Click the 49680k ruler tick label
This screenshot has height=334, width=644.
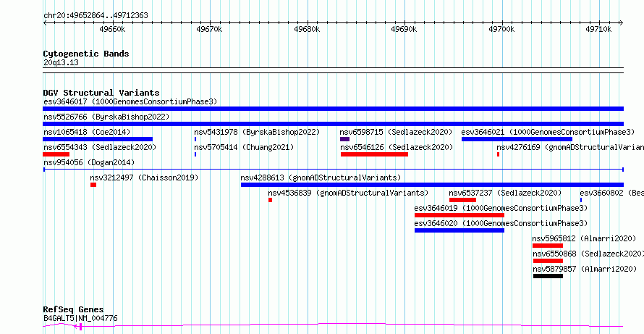[308, 29]
